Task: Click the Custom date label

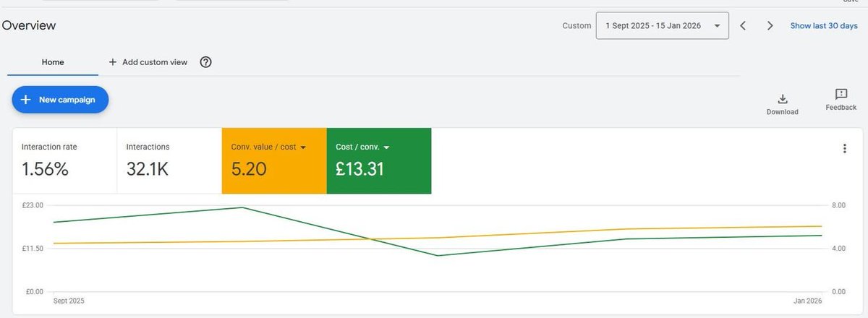Action: pos(576,26)
